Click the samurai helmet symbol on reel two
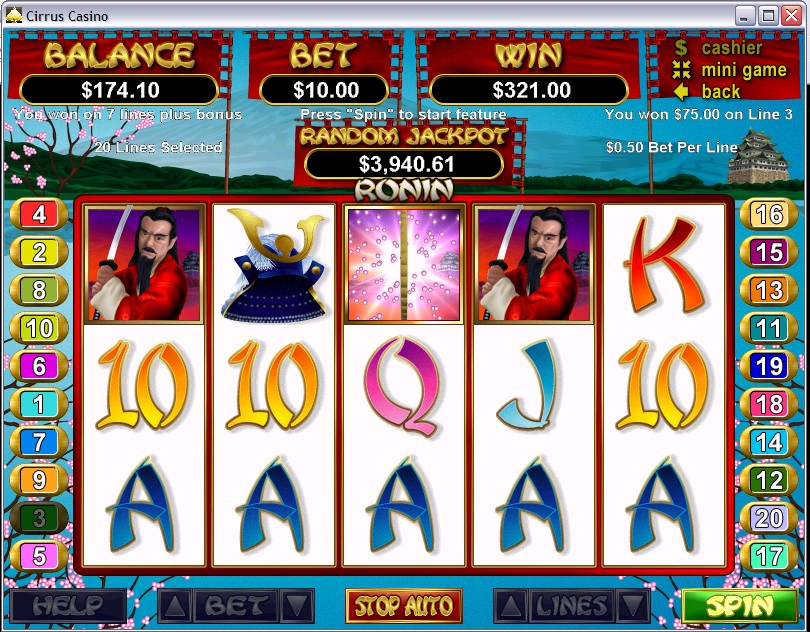Viewport: 810px width, 632px height. point(274,264)
